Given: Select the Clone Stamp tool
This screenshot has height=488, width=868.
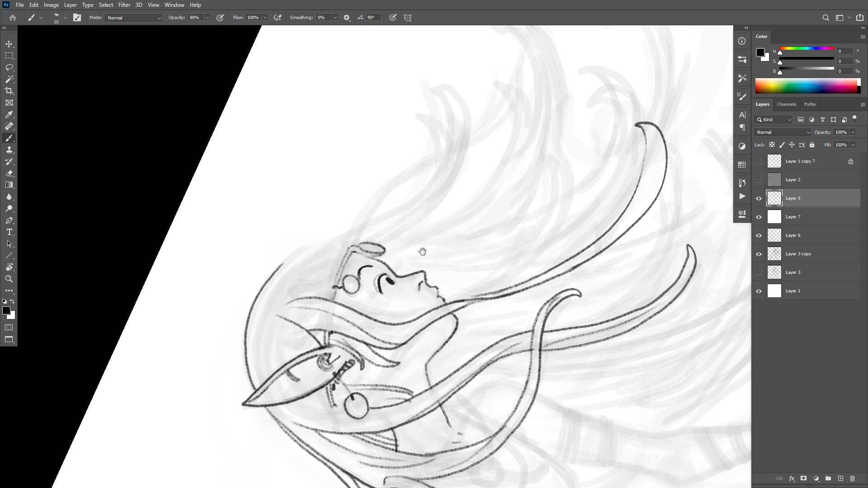Looking at the screenshot, I should pos(9,150).
